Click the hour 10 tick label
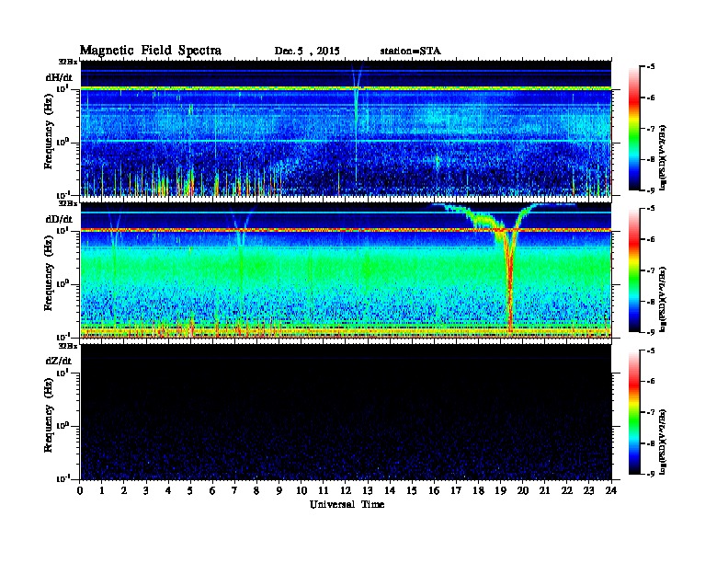The width and height of the screenshot is (728, 563). [x=301, y=491]
